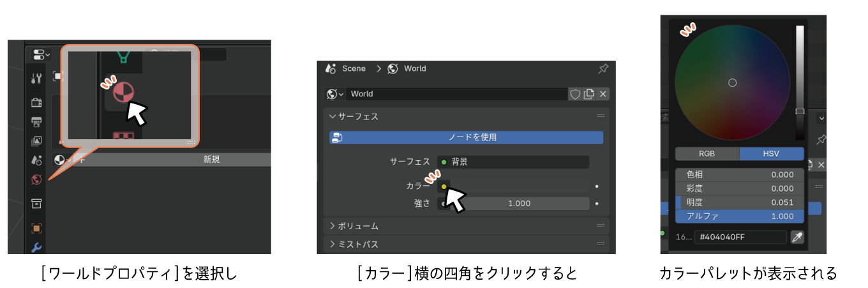Open the Output properties printer icon
Screen dimensions: 868x288
pos(37,121)
